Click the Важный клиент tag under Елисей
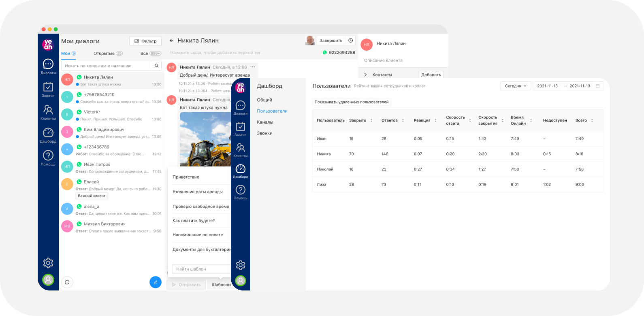This screenshot has width=644, height=316. pos(92,196)
